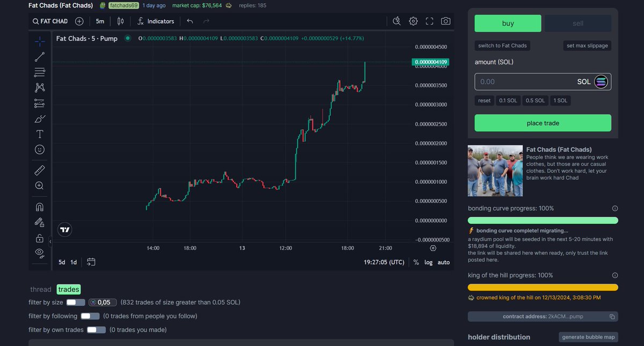Undo last chart action
The height and width of the screenshot is (346, 644).
(189, 21)
